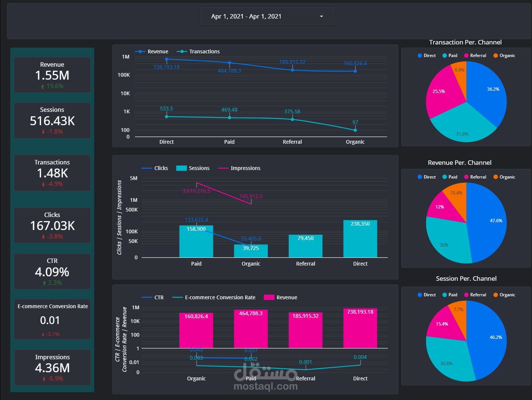Toggle the Transactions legend in the top line chart
Image resolution: width=532 pixels, height=400 pixels.
pyautogui.click(x=198, y=51)
